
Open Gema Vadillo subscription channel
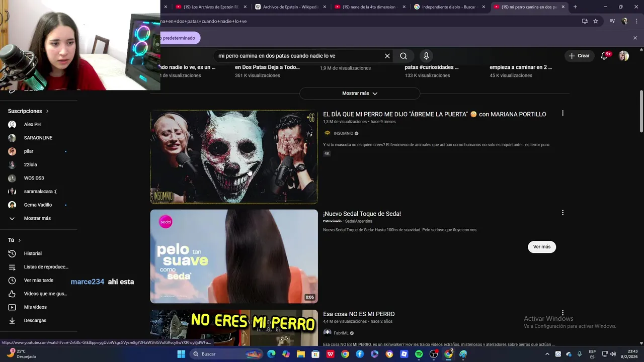pyautogui.click(x=38, y=205)
